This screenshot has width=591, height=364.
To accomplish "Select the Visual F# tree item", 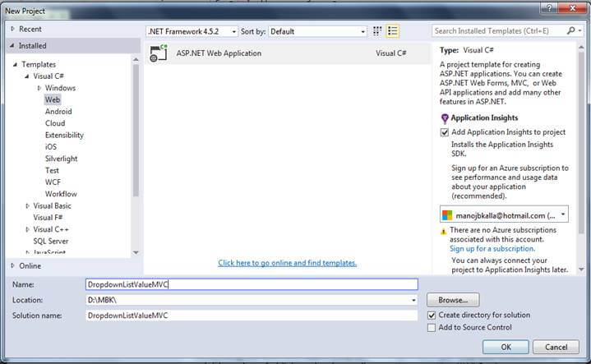I will tap(48, 218).
